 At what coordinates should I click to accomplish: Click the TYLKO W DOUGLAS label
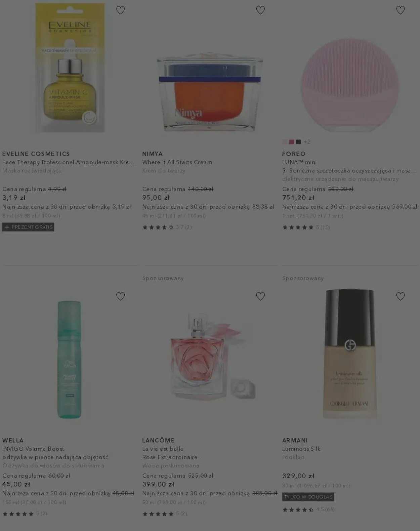[x=308, y=497]
